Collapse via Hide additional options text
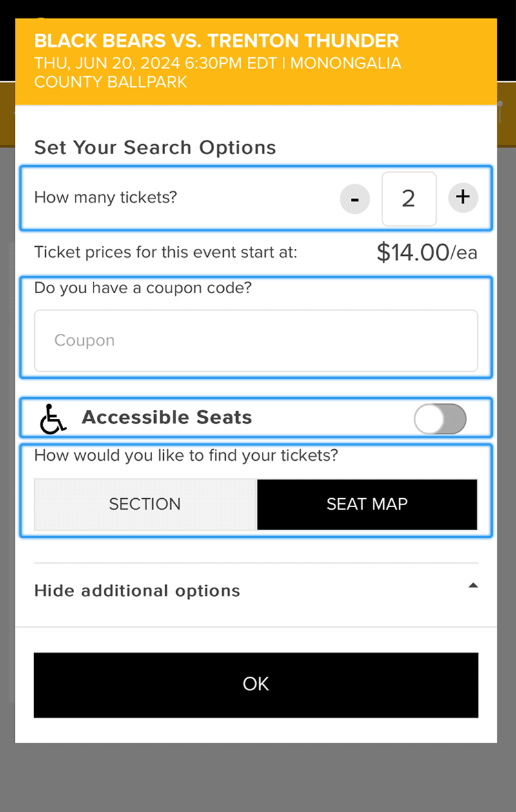 tap(137, 590)
